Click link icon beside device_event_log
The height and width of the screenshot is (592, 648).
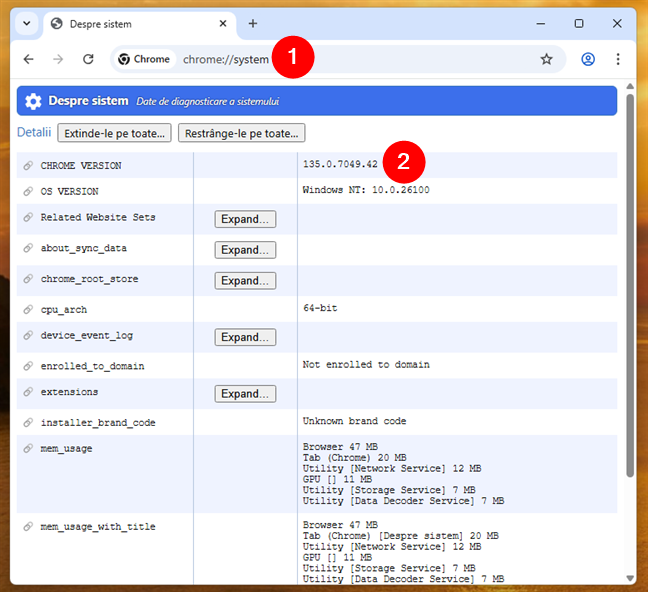coord(28,335)
